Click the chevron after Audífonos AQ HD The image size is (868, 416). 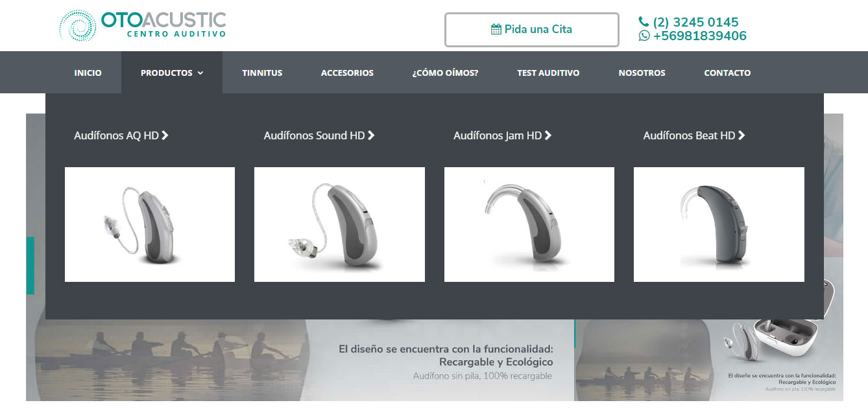[165, 135]
